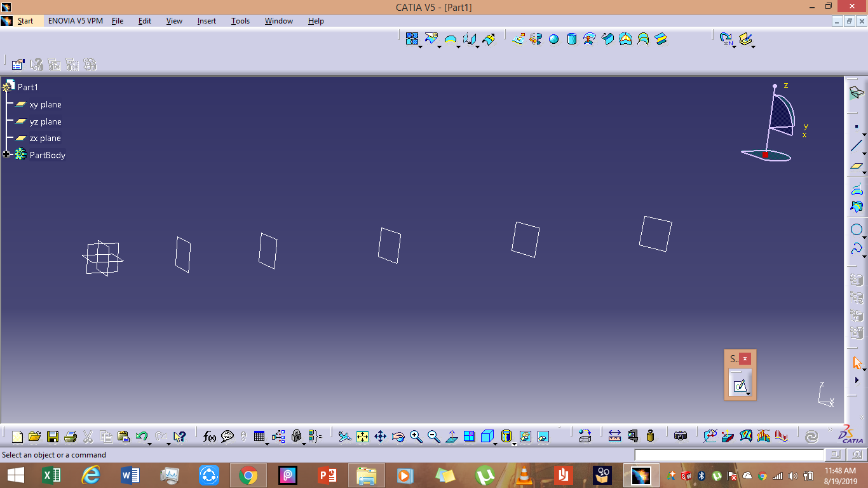
Task: Open the ENOVIA V5 VPM menu
Action: click(76, 21)
